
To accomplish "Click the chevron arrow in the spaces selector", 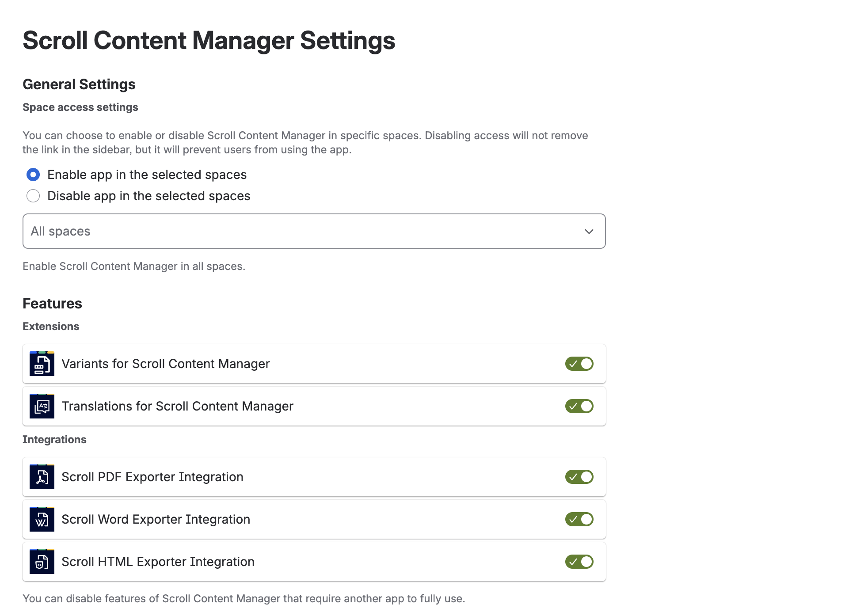I will pyautogui.click(x=589, y=232).
